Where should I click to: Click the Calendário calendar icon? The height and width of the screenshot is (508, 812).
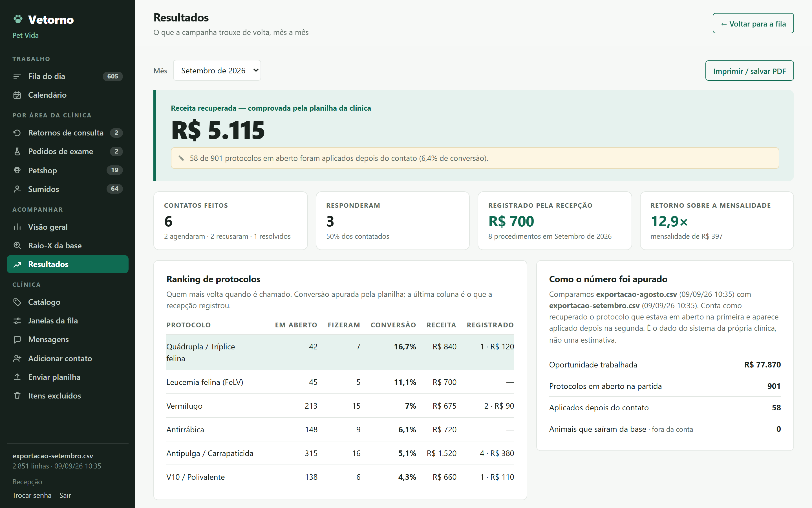[17, 95]
